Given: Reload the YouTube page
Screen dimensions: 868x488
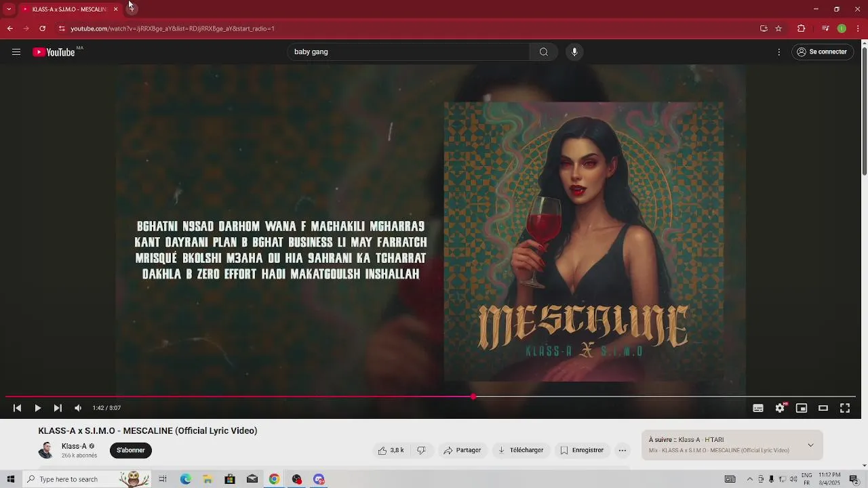Looking at the screenshot, I should 42,28.
